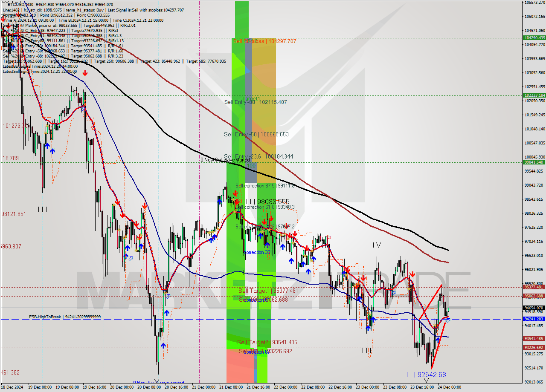The image size is (546, 392).
Task: Click the blue 'I I I 92642.68' label
Action: [426, 375]
